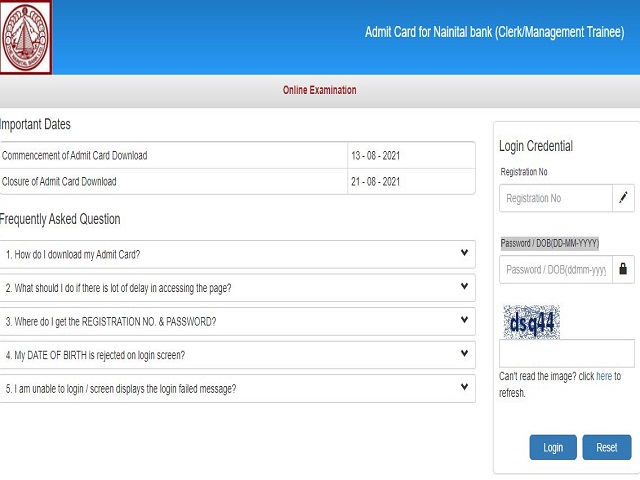640x480 pixels.
Task: Select the date '13 - 08 - 2021'
Action: (376, 156)
